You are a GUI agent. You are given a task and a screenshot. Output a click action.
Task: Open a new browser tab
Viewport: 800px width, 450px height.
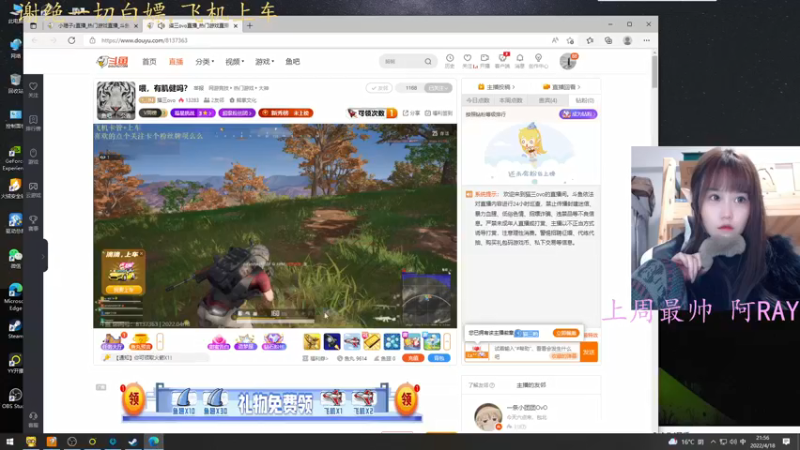click(x=249, y=26)
